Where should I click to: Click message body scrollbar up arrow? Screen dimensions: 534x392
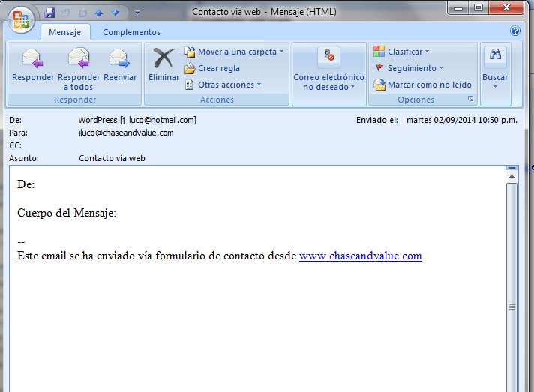[x=511, y=177]
